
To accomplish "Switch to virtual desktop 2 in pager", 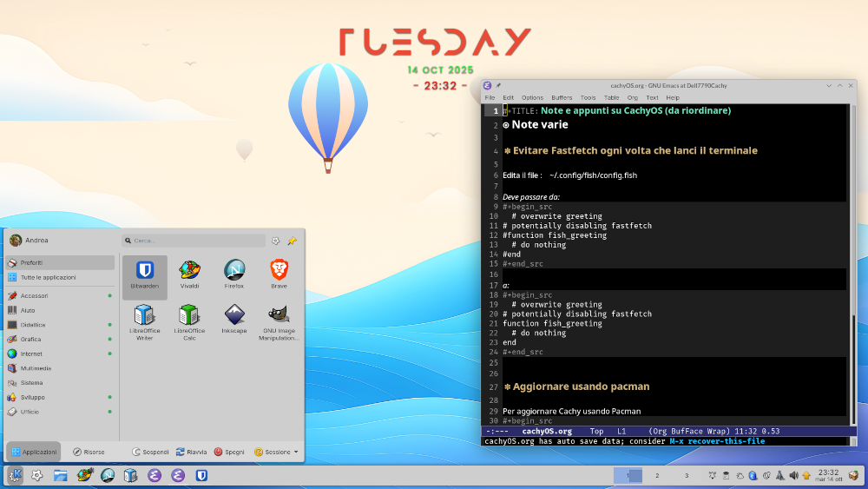I will pyautogui.click(x=657, y=475).
